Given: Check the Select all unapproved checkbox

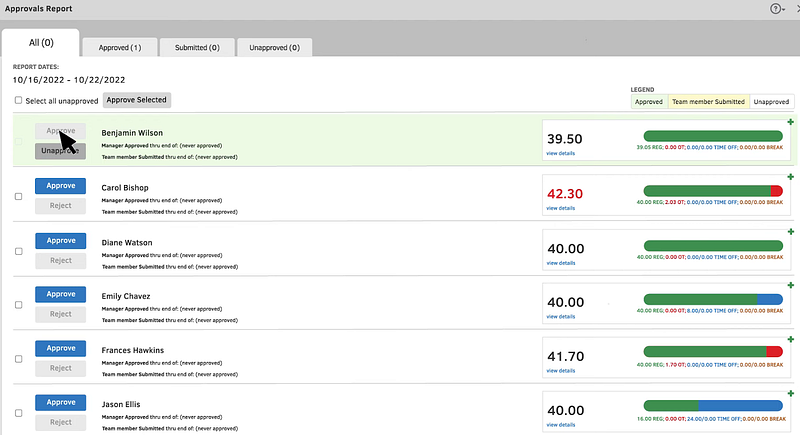Looking at the screenshot, I should point(19,100).
